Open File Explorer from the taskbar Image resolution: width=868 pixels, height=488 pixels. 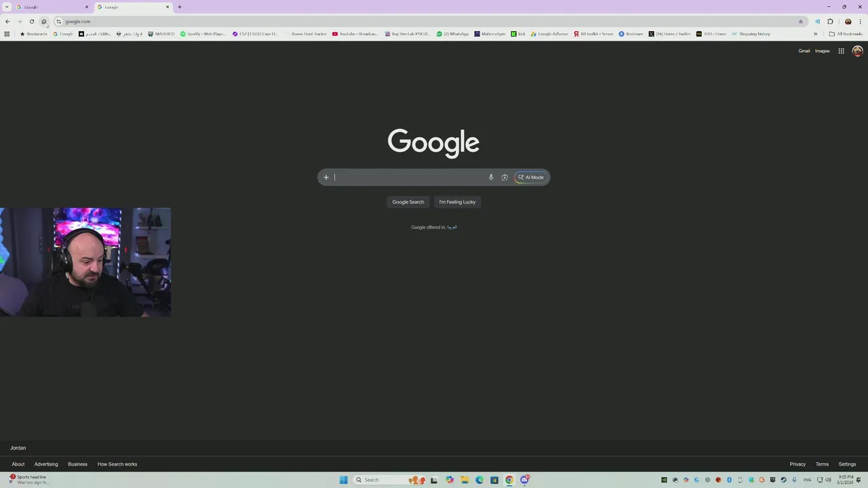pos(465,480)
